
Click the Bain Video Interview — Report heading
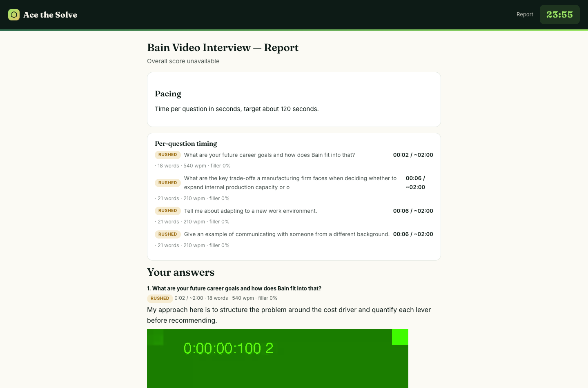coord(223,48)
